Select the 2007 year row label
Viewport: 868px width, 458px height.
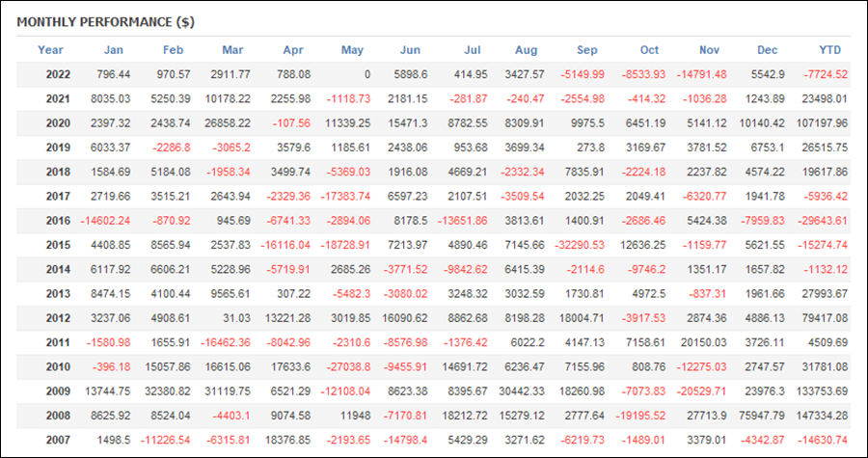58,441
